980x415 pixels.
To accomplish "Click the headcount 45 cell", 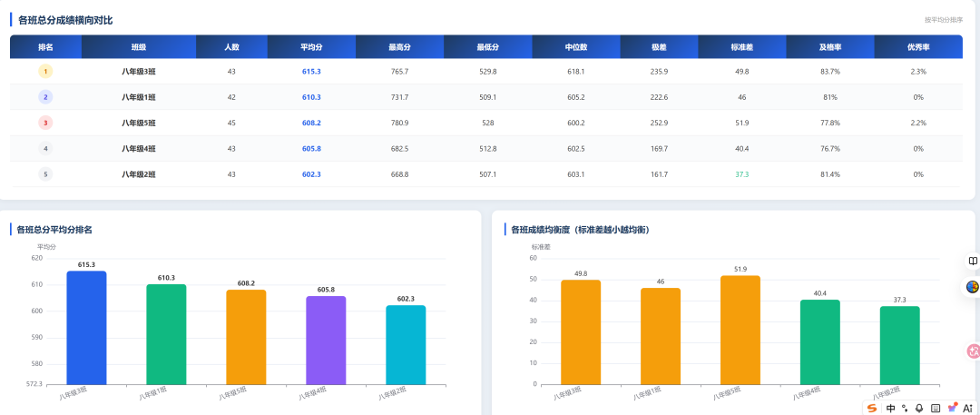I will point(232,123).
